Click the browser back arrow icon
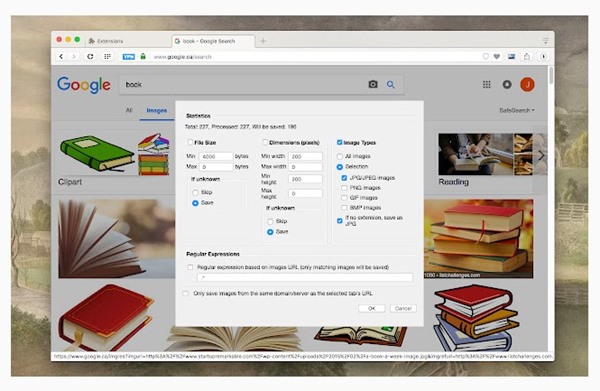 pos(61,57)
